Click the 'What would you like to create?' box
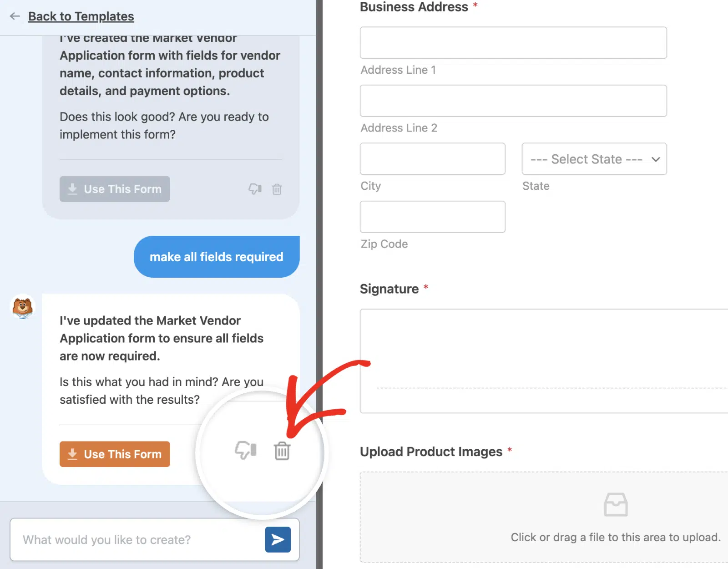 pyautogui.click(x=136, y=539)
